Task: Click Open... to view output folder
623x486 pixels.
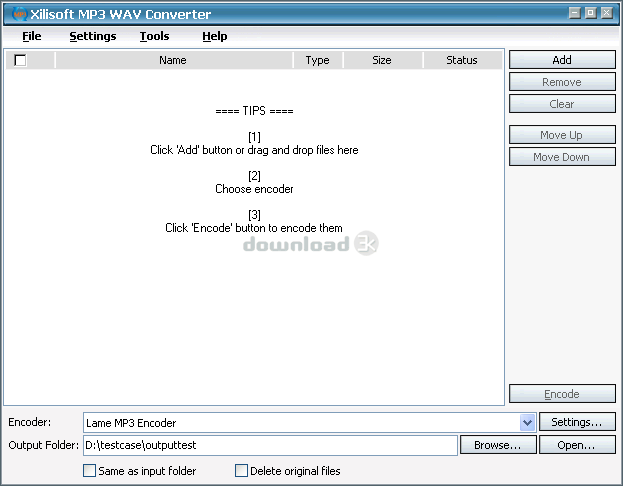Action: point(578,445)
